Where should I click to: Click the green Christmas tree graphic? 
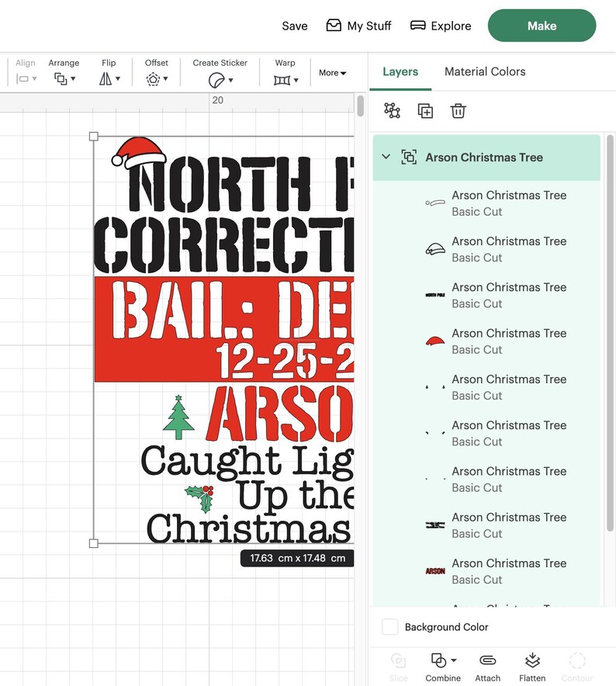178,417
